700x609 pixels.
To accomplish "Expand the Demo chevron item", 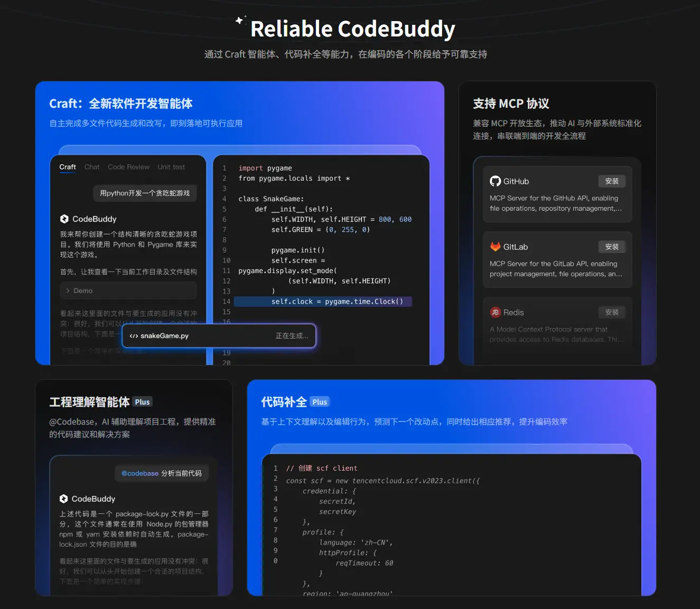I will pyautogui.click(x=68, y=291).
